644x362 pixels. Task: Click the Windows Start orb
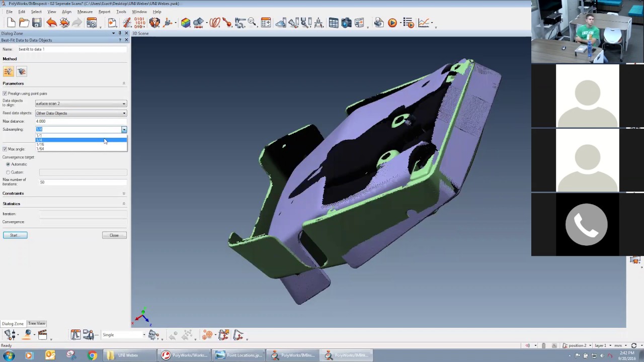tap(9, 355)
